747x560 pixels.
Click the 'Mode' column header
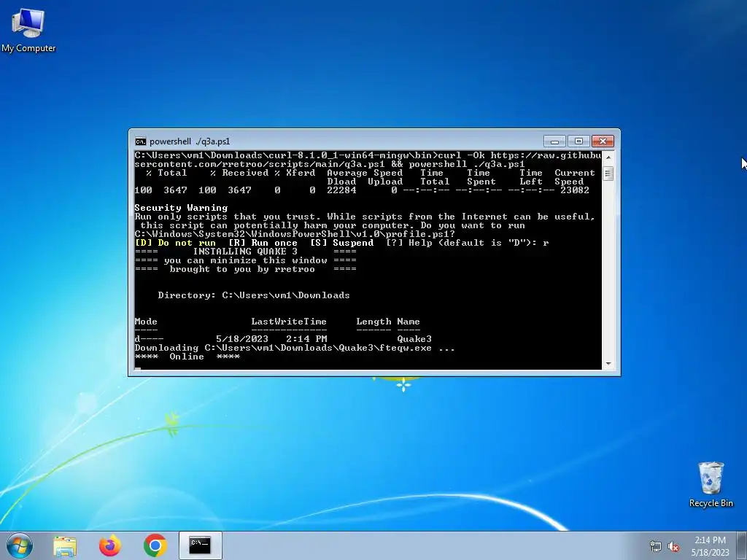click(x=146, y=322)
